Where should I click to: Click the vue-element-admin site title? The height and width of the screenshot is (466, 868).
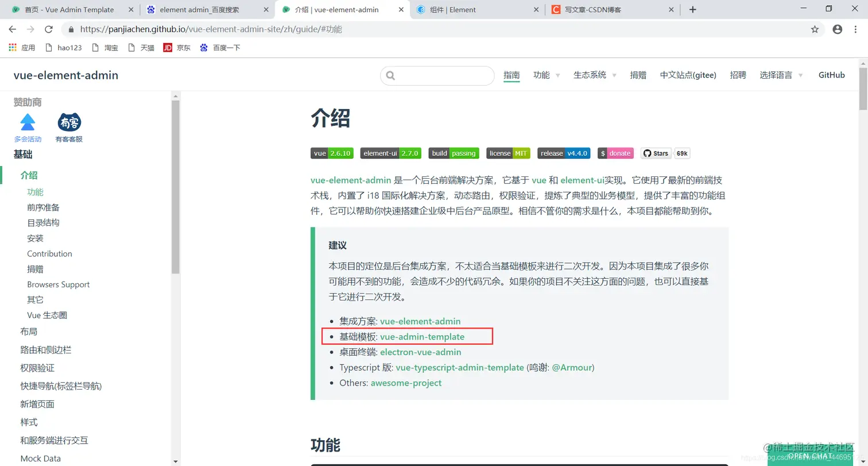pyautogui.click(x=66, y=75)
